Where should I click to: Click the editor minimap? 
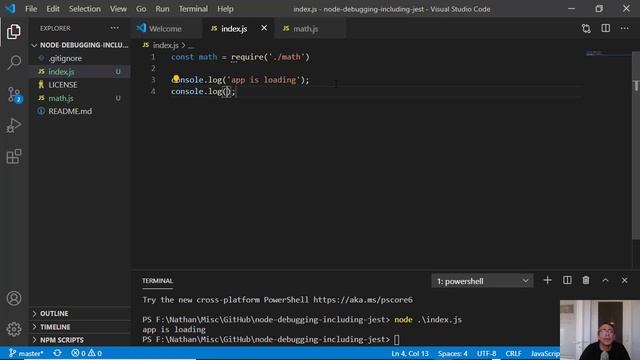pyautogui.click(x=608, y=53)
